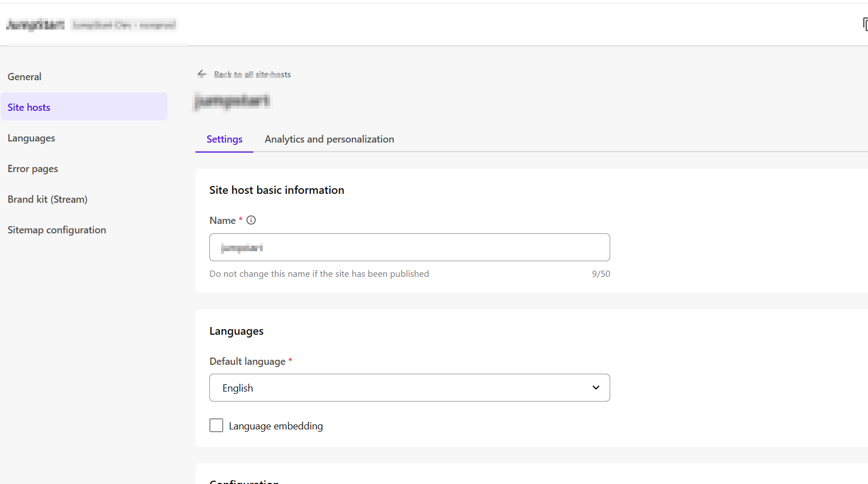This screenshot has height=484, width=868.
Task: Open Sitemap configuration from the sidebar
Action: pos(56,229)
